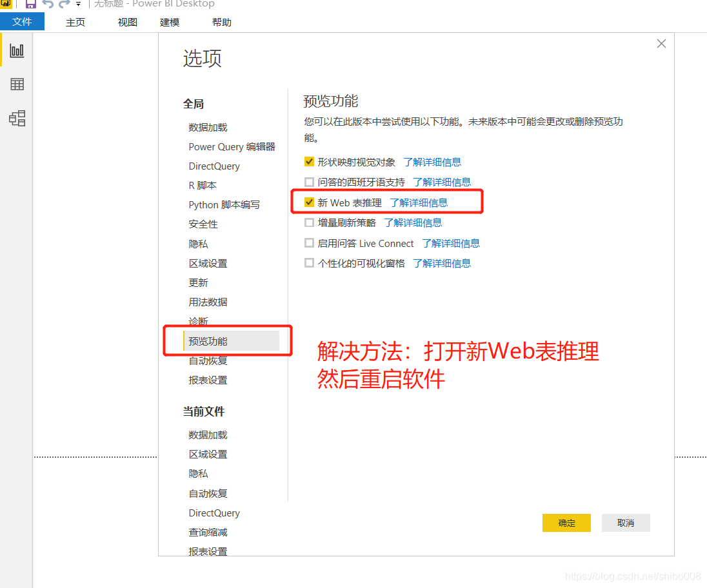Check the 启用问答 Live Connect option
Viewport: 707px width, 588px height.
click(x=310, y=243)
